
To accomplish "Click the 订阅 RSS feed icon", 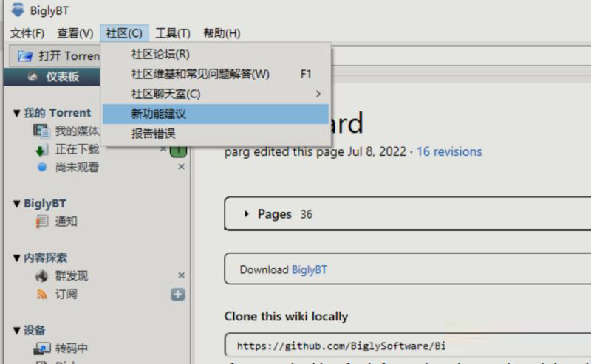I will coord(42,295).
